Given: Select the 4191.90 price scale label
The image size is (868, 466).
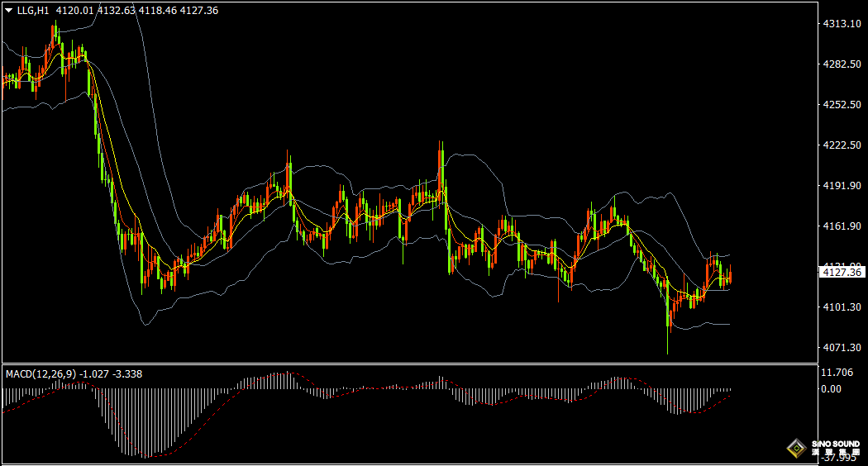Looking at the screenshot, I should (842, 185).
